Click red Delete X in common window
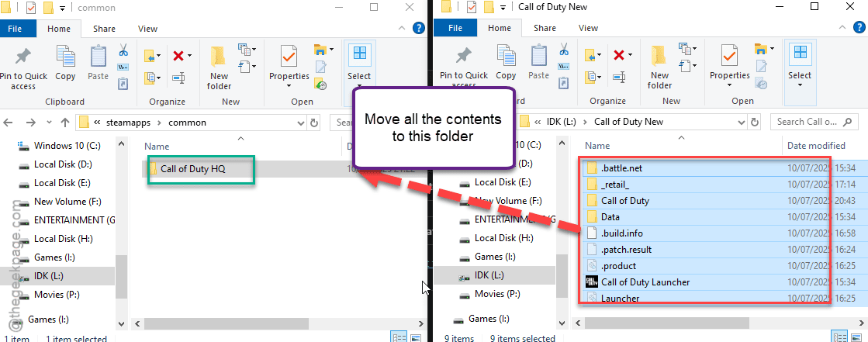Image resolution: width=868 pixels, height=342 pixels. coord(178,55)
